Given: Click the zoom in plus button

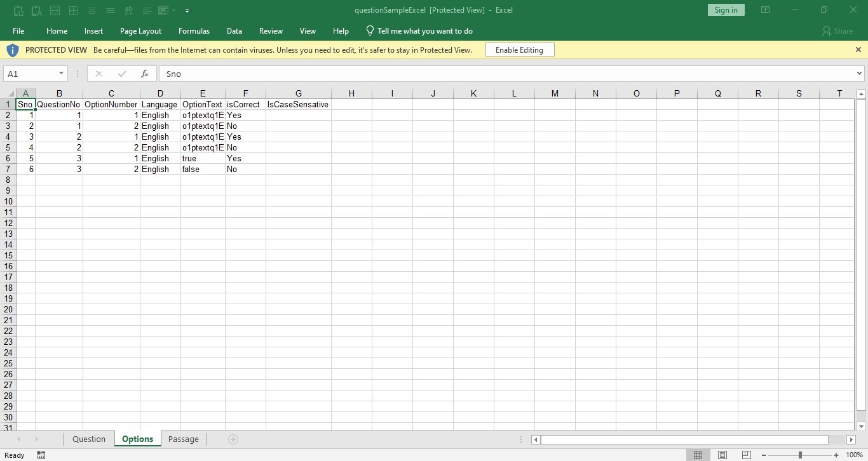Looking at the screenshot, I should point(836,455).
